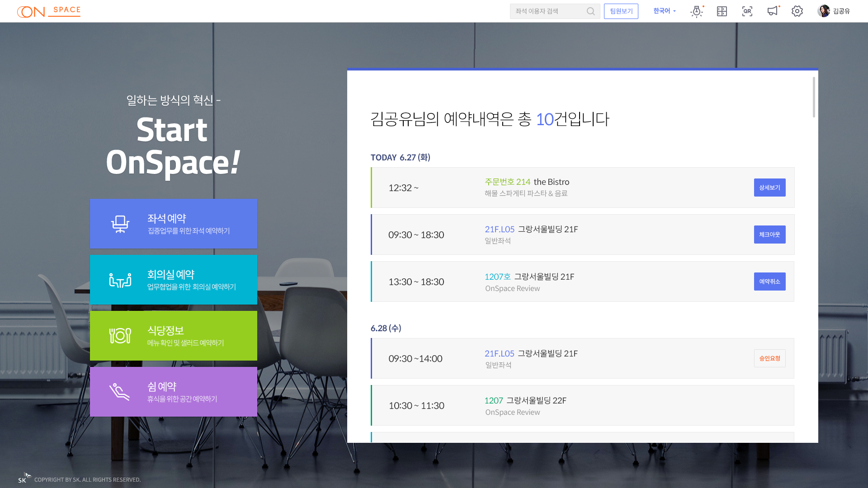The width and height of the screenshot is (868, 488).
Task: Click 예약취소 for room 1207호
Action: click(769, 282)
